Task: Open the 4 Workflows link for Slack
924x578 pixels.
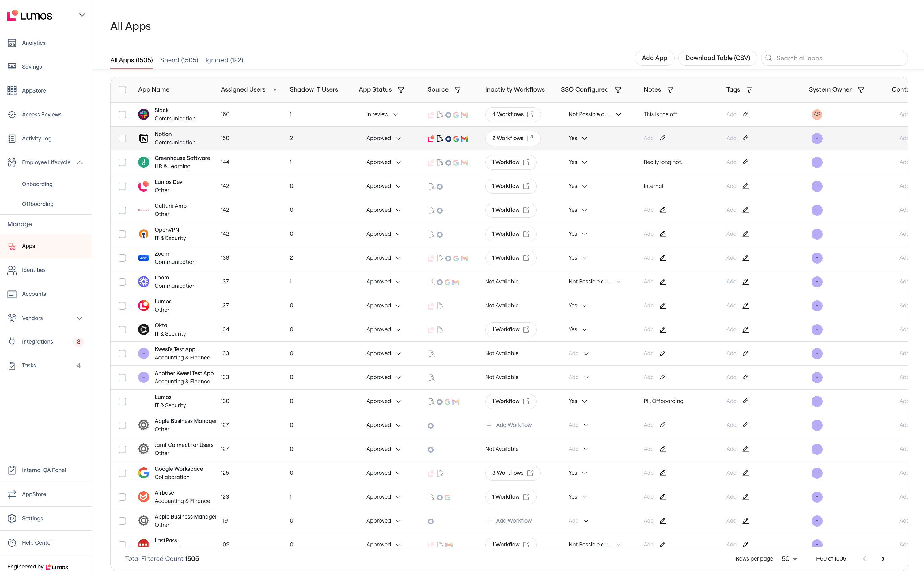Action: 513,114
